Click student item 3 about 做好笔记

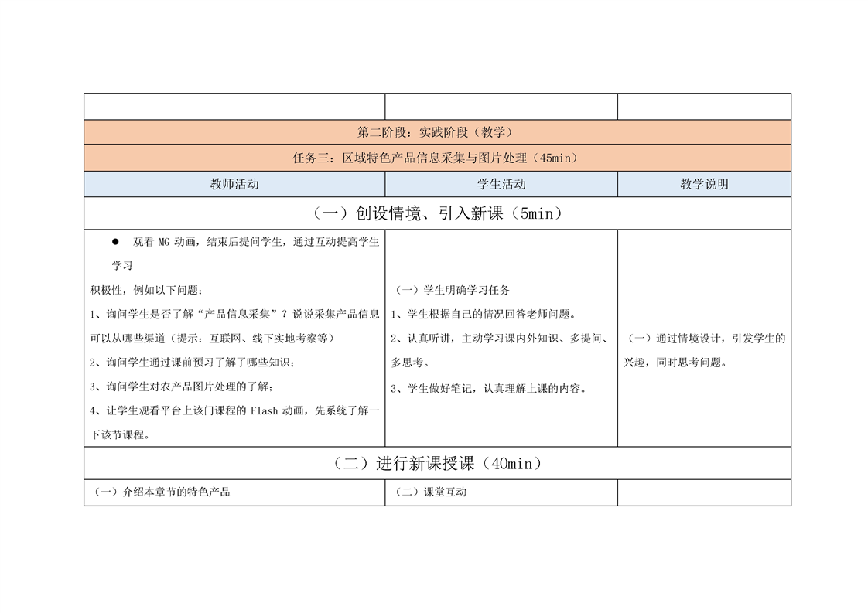click(488, 388)
